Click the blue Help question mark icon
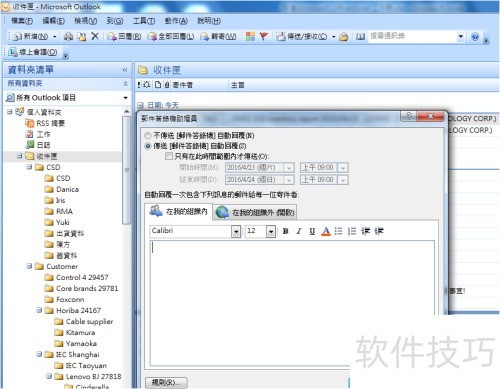Screen dimensions: 500x389 tap(475, 36)
